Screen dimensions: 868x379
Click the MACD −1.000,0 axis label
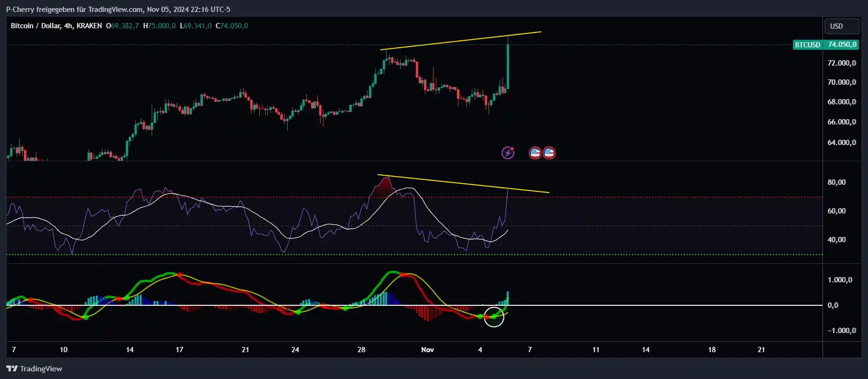tap(842, 331)
